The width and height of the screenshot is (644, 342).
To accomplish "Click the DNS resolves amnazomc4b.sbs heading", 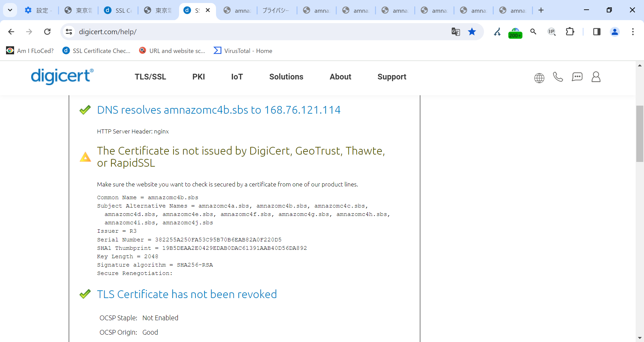I will pyautogui.click(x=219, y=110).
